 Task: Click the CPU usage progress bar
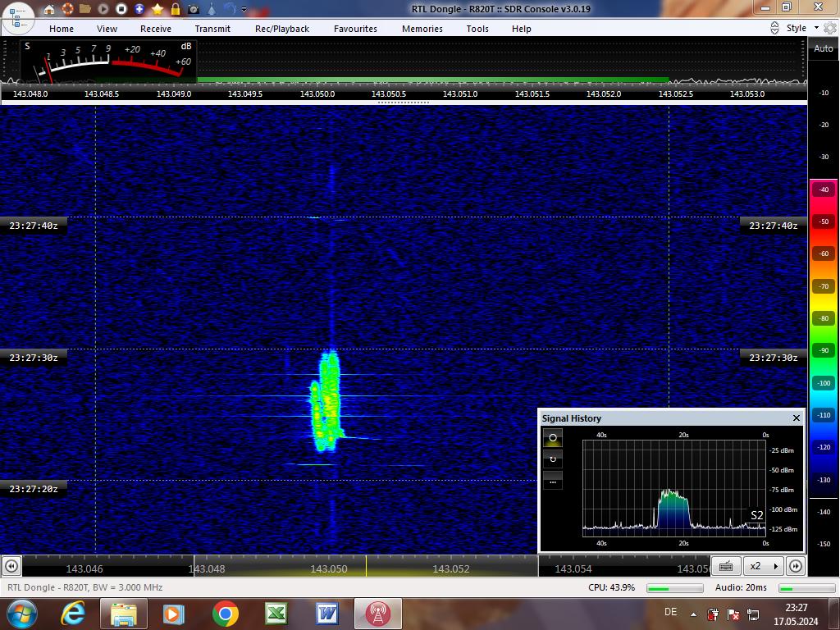click(675, 588)
